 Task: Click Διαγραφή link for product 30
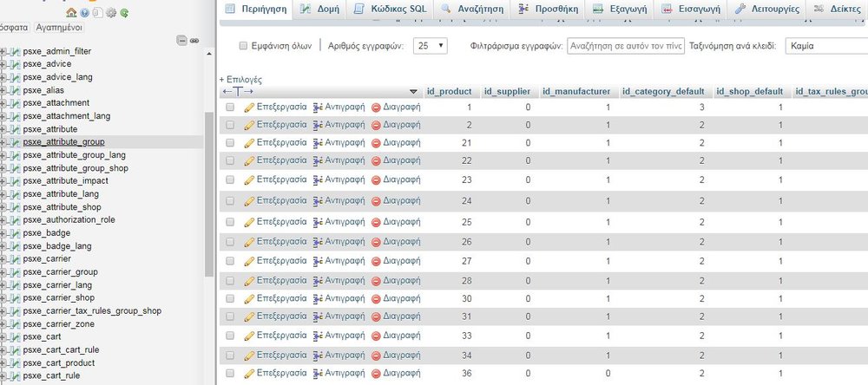click(x=402, y=298)
